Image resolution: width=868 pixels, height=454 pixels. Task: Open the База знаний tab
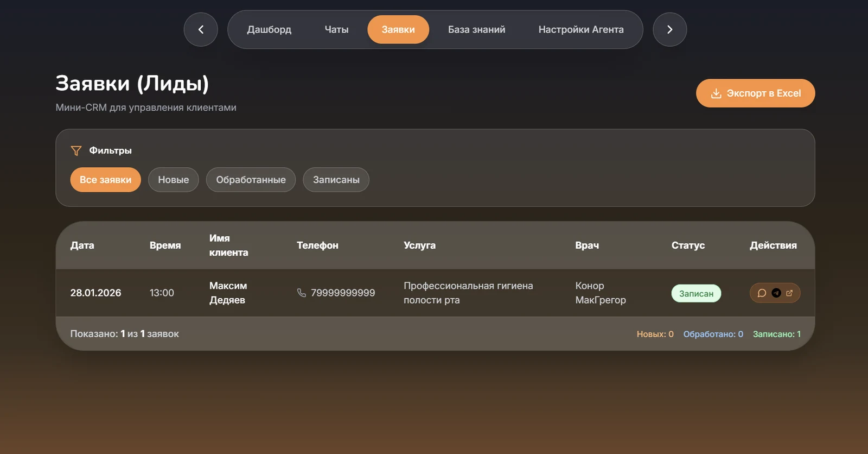[476, 29]
